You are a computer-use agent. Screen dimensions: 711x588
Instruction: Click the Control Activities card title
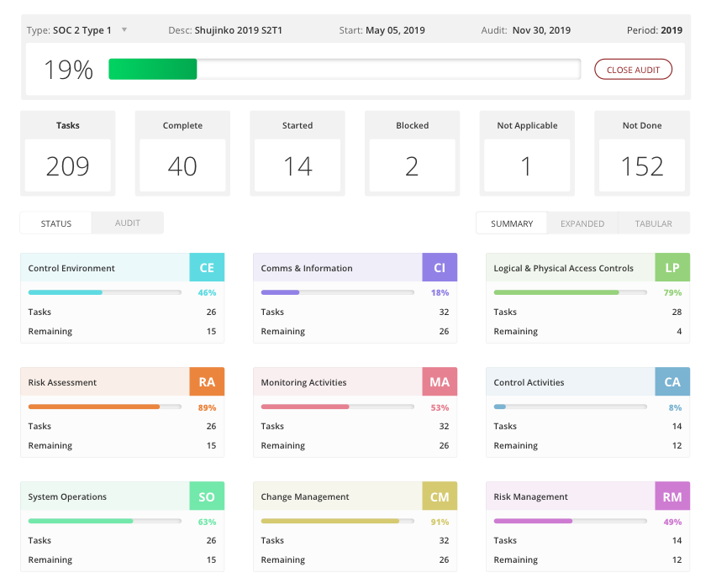(x=529, y=382)
